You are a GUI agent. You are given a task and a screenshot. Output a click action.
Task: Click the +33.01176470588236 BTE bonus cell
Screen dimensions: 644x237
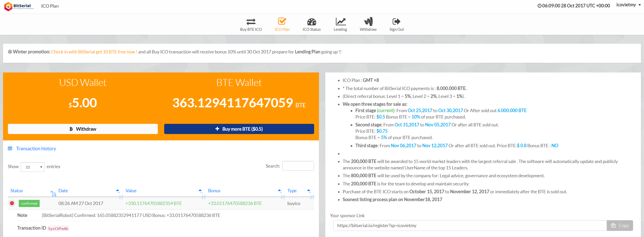tap(235, 203)
